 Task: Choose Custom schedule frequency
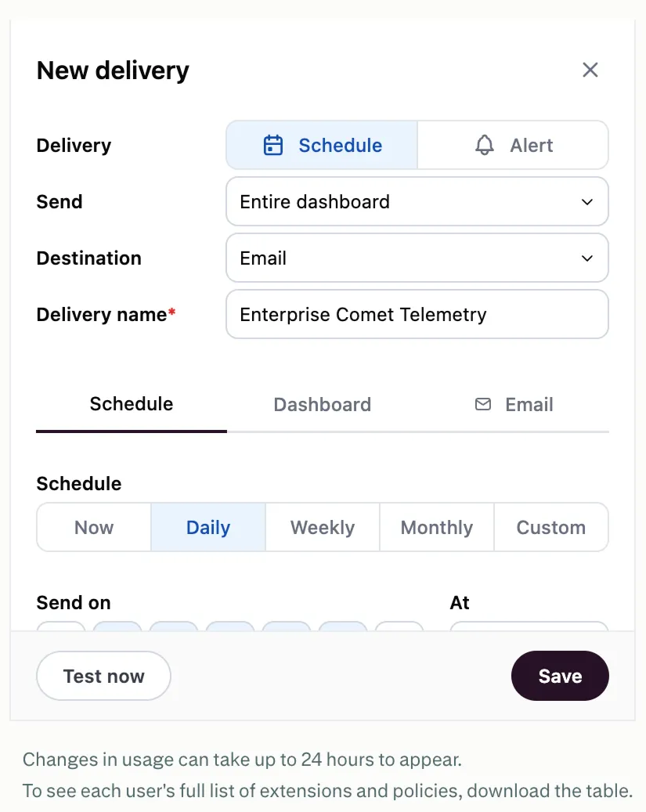point(551,527)
